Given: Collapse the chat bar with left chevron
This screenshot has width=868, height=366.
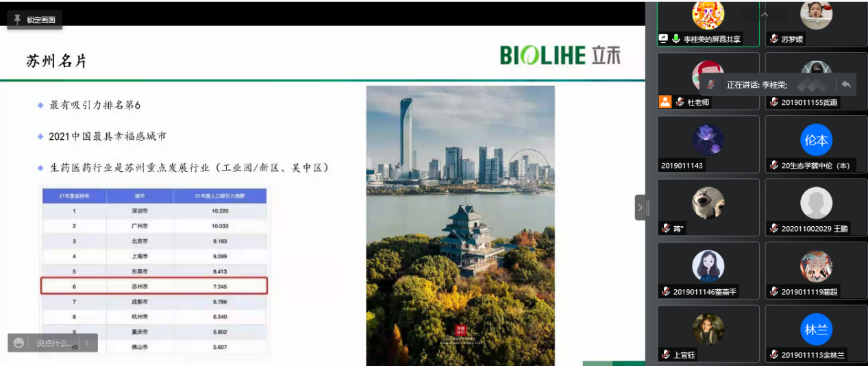Looking at the screenshot, I should pyautogui.click(x=88, y=343).
